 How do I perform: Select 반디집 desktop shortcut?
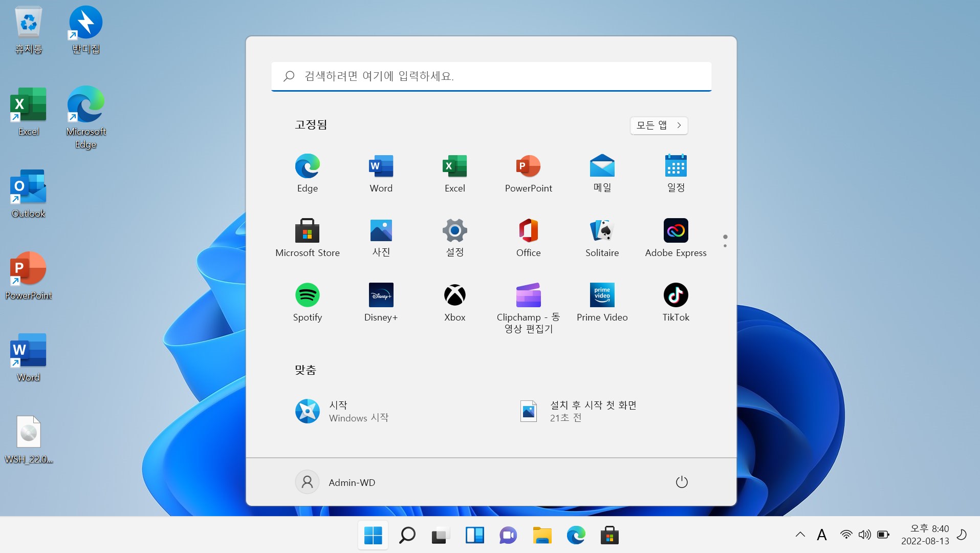tap(86, 30)
